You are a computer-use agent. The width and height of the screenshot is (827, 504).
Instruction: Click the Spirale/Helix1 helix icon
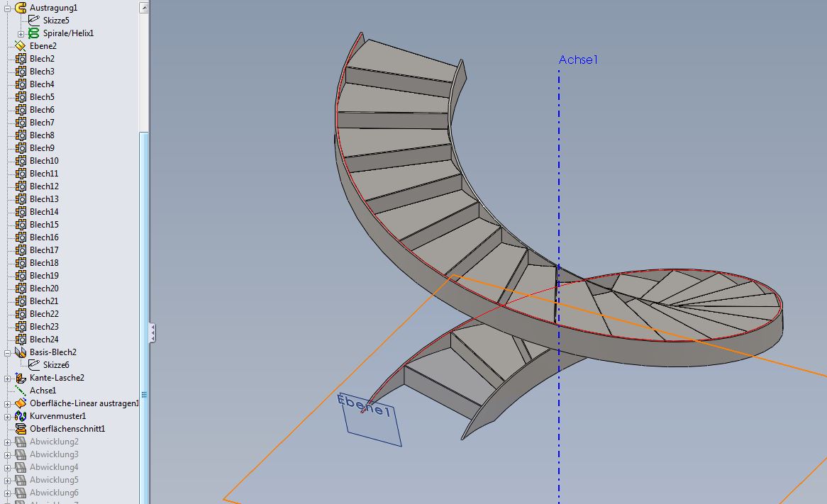[34, 33]
